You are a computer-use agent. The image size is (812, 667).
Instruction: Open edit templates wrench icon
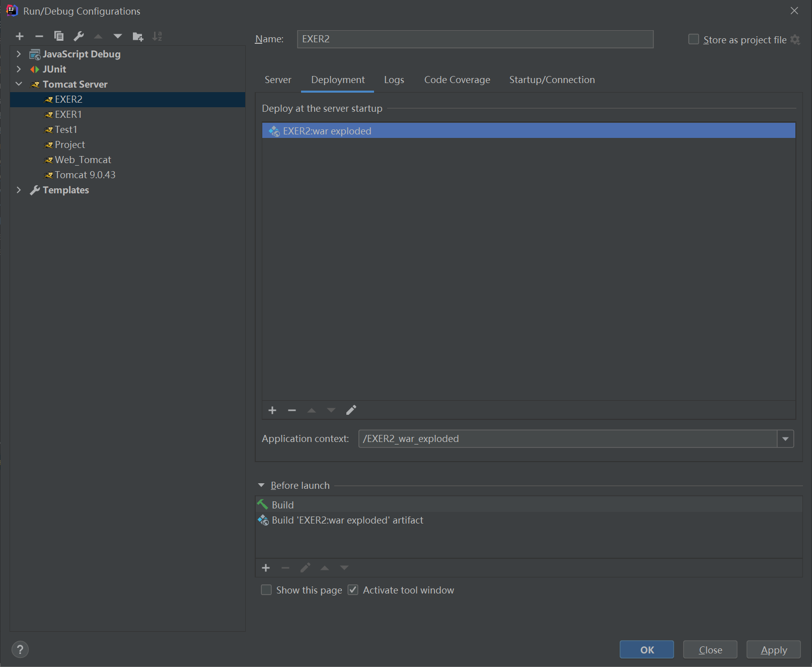tap(79, 36)
